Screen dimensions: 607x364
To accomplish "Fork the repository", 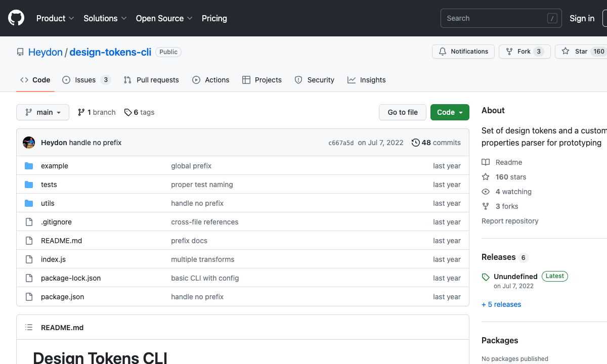I will [x=525, y=51].
